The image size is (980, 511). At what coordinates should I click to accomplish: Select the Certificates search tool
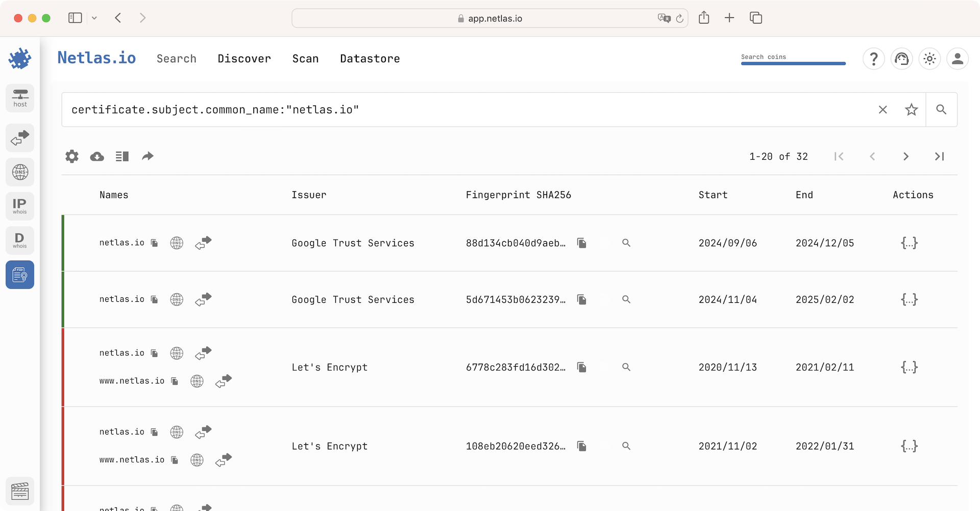pos(20,274)
